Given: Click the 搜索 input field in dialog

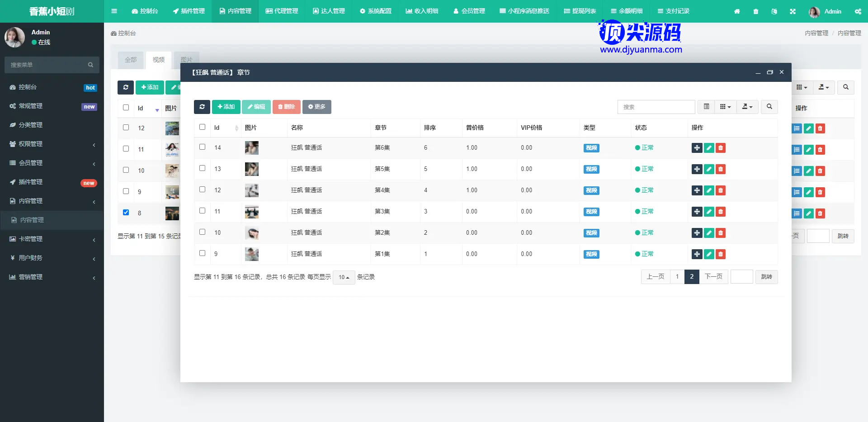Looking at the screenshot, I should click(656, 107).
